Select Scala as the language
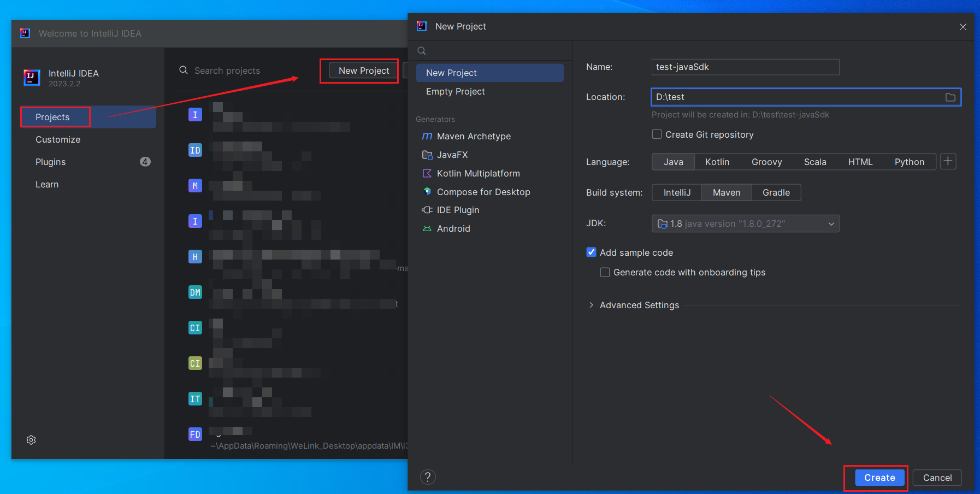 (x=814, y=162)
